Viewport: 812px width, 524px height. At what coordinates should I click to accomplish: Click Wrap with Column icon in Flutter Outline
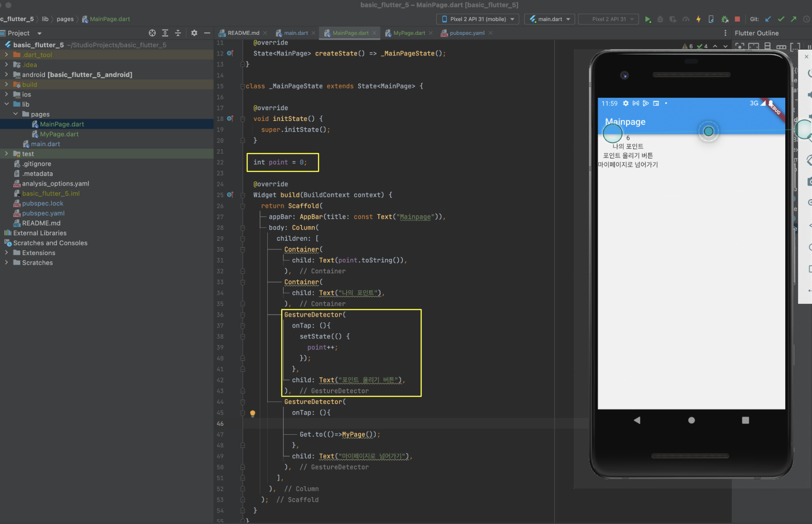click(x=767, y=46)
